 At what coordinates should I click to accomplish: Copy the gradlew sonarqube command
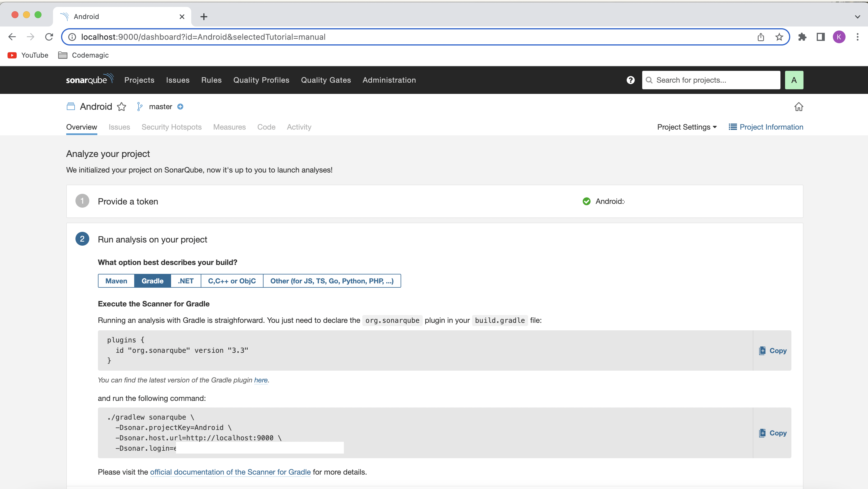click(x=773, y=433)
